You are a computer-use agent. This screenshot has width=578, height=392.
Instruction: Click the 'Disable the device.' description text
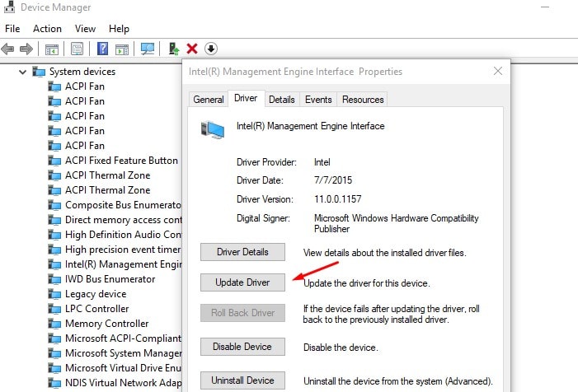[x=341, y=348]
